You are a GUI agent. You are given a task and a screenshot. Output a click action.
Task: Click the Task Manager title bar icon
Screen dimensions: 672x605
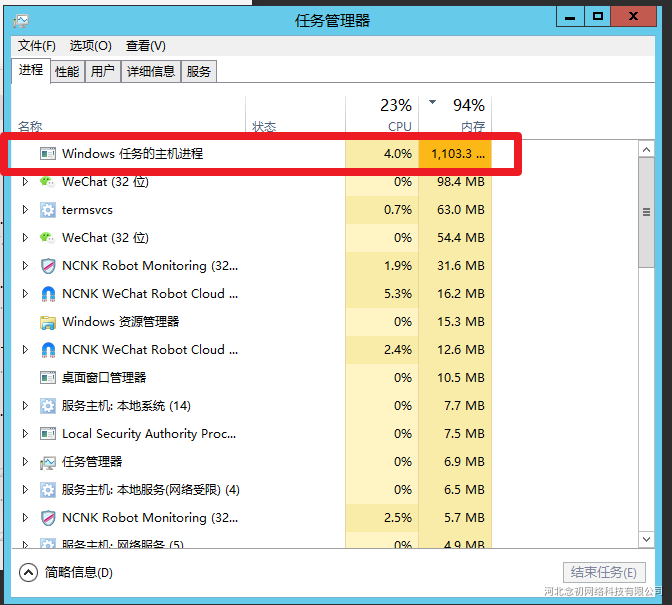21,21
